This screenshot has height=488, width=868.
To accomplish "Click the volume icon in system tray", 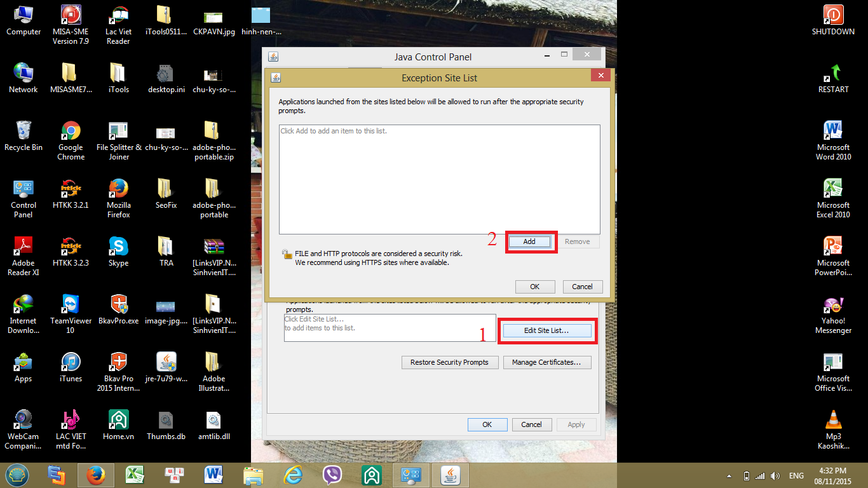I will pyautogui.click(x=775, y=475).
